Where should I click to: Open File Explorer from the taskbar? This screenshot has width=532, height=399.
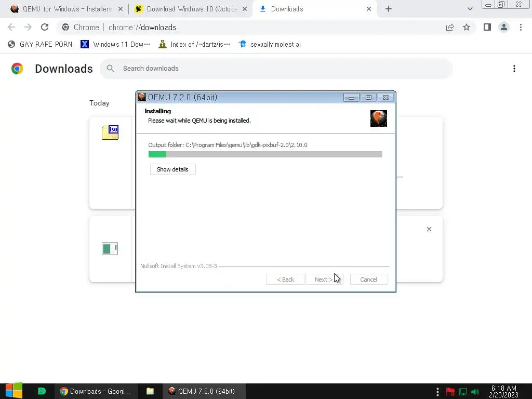pyautogui.click(x=150, y=391)
